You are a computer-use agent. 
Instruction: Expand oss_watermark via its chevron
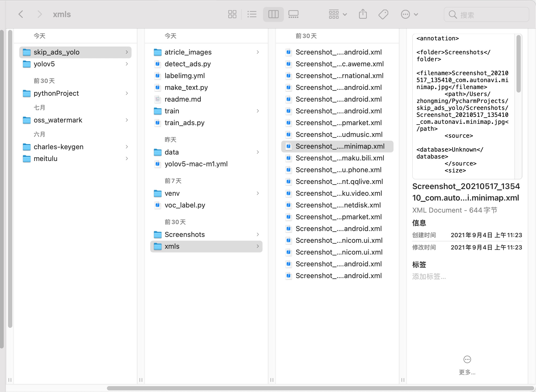coord(127,120)
